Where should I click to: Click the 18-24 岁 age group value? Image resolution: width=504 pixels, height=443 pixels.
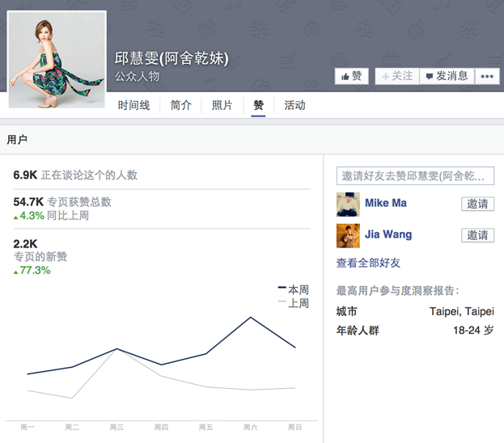pos(473,330)
